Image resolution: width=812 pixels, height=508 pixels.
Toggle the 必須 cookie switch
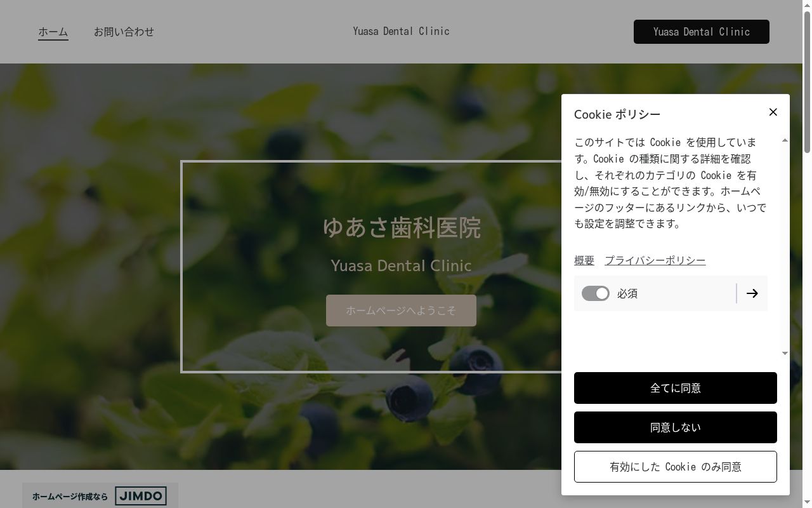click(595, 293)
